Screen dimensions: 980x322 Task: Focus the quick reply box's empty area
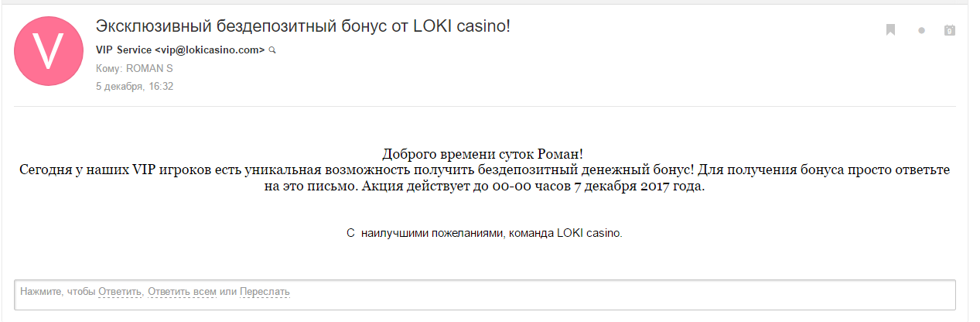point(619,294)
